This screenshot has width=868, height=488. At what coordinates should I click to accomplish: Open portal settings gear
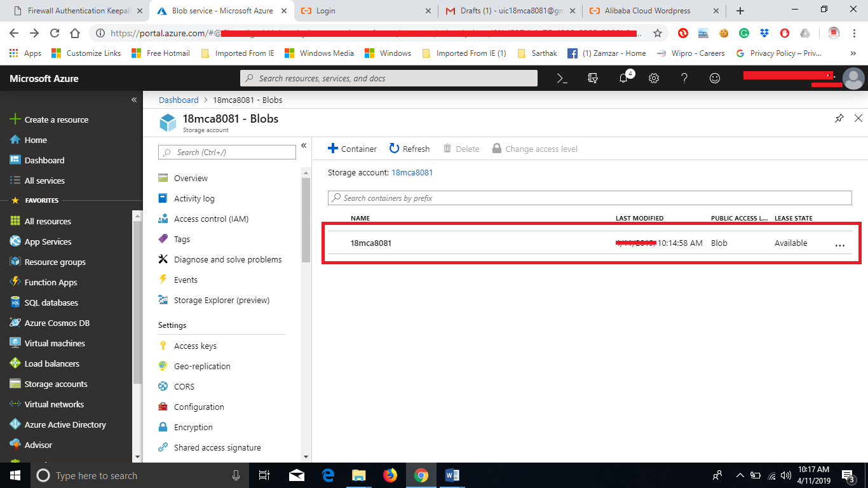653,78
